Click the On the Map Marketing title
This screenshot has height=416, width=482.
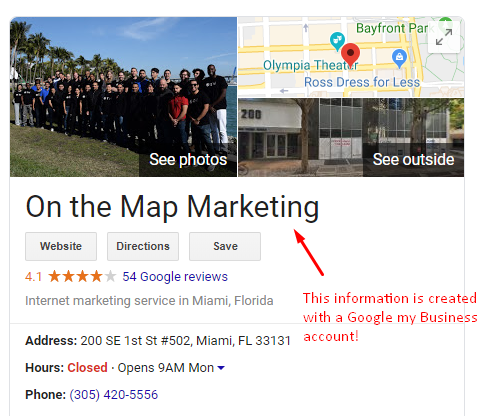(x=172, y=207)
